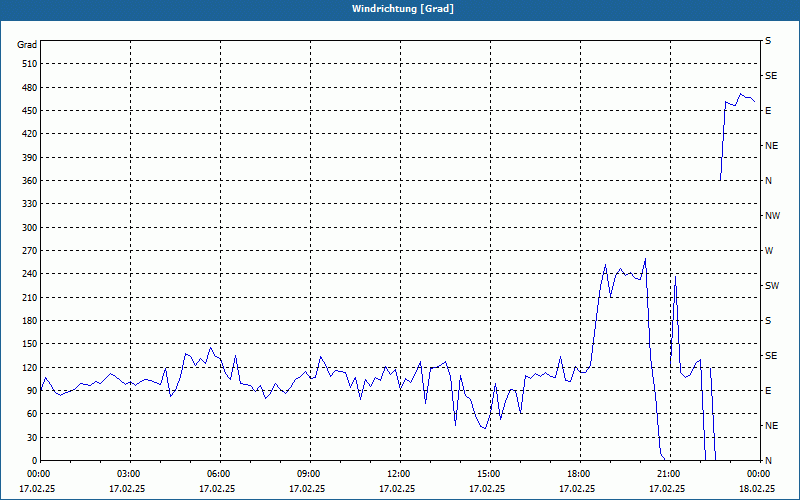Select the 17.02.25 date under 06:00
Image resolution: width=800 pixels, height=500 pixels.
[217, 488]
